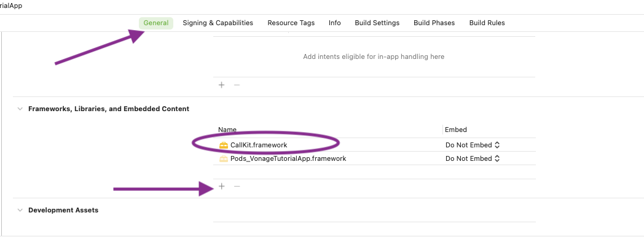Select the CallKit.framework row name
The height and width of the screenshot is (237, 644).
click(259, 145)
